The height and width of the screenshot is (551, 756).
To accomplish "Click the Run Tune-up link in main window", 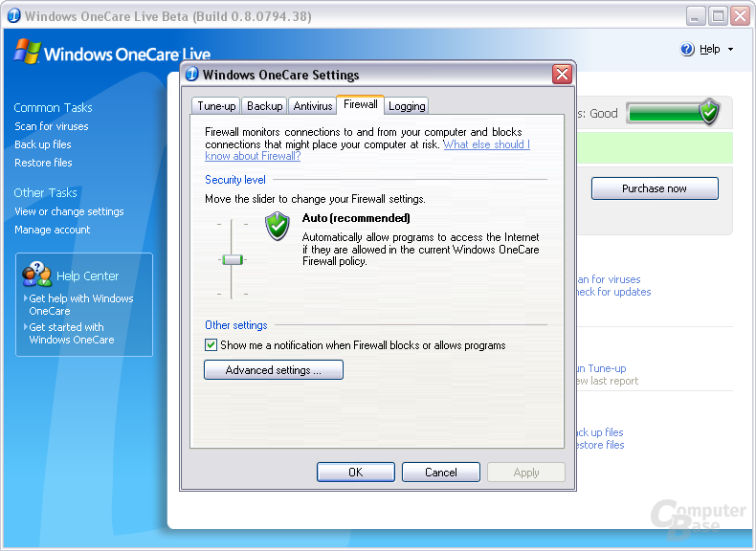I will pyautogui.click(x=601, y=368).
